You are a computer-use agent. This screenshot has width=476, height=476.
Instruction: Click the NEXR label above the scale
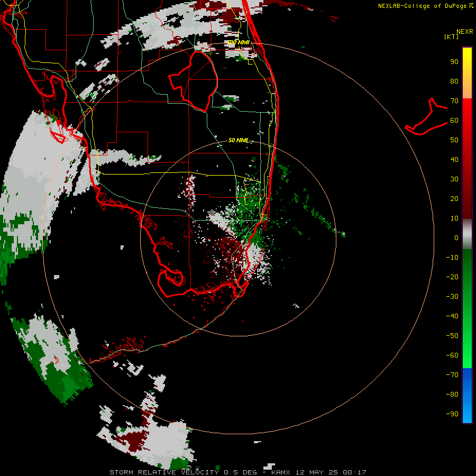pos(464,32)
